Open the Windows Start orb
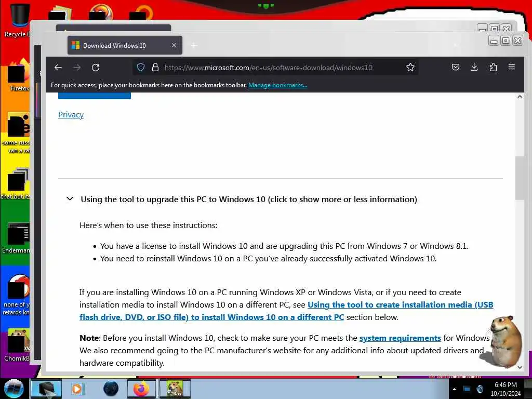Screen dimensions: 532x399 [14, 389]
